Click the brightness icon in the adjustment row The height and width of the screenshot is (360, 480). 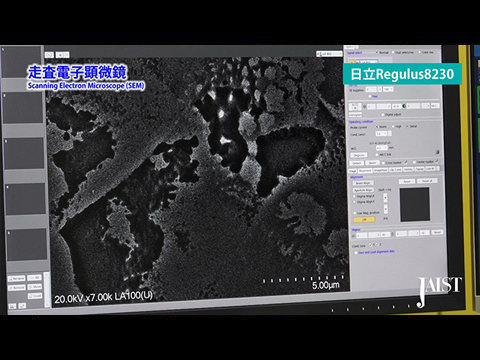pyautogui.click(x=364, y=107)
